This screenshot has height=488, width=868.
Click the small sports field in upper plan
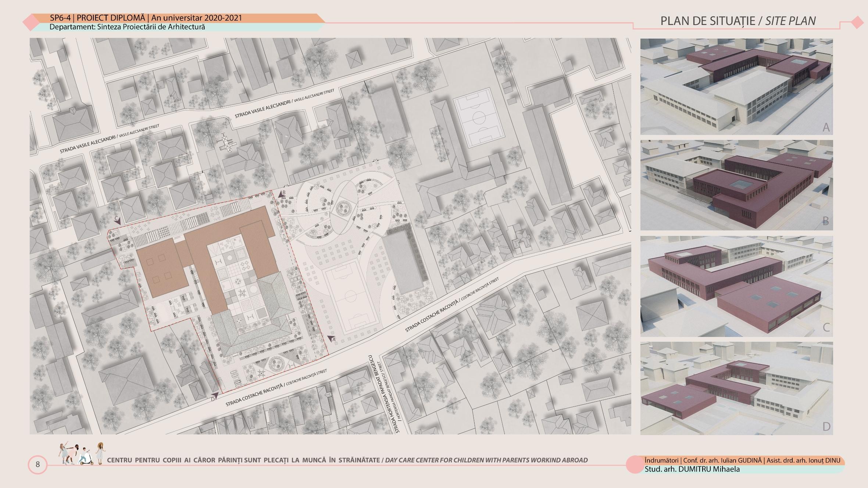point(479,118)
